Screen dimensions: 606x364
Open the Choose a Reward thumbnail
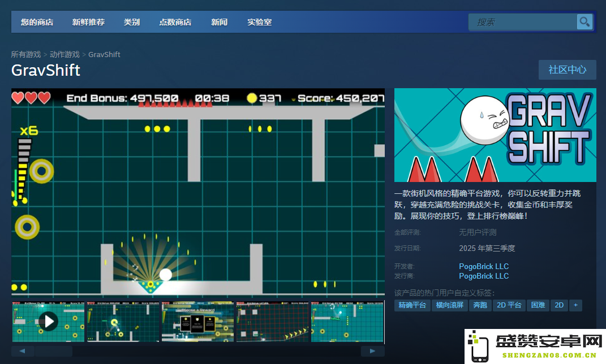[x=197, y=322]
